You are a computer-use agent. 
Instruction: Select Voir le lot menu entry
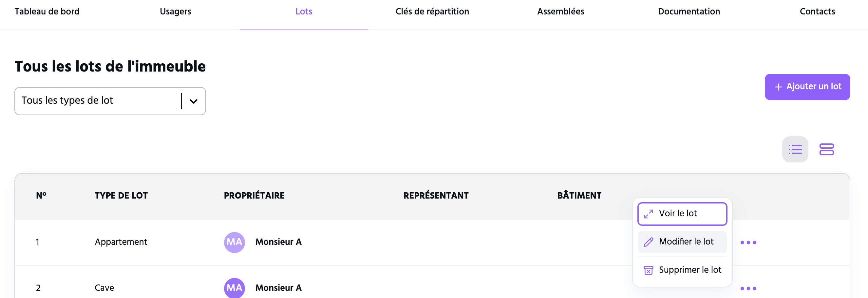click(682, 214)
